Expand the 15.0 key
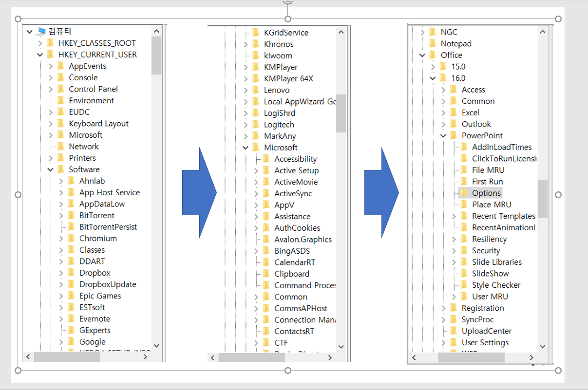This screenshot has height=390, width=588. pos(433,67)
